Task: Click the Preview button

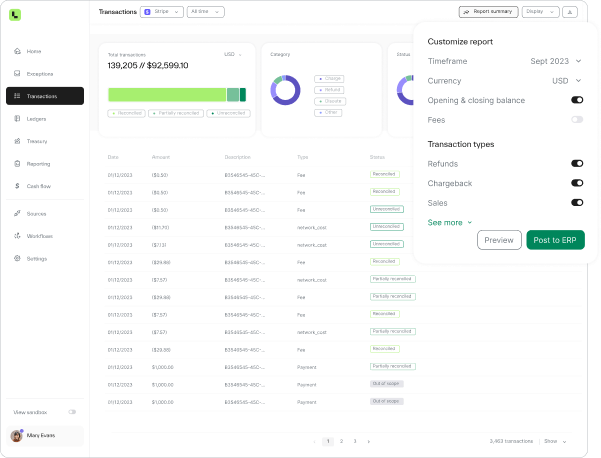Action: 499,240
